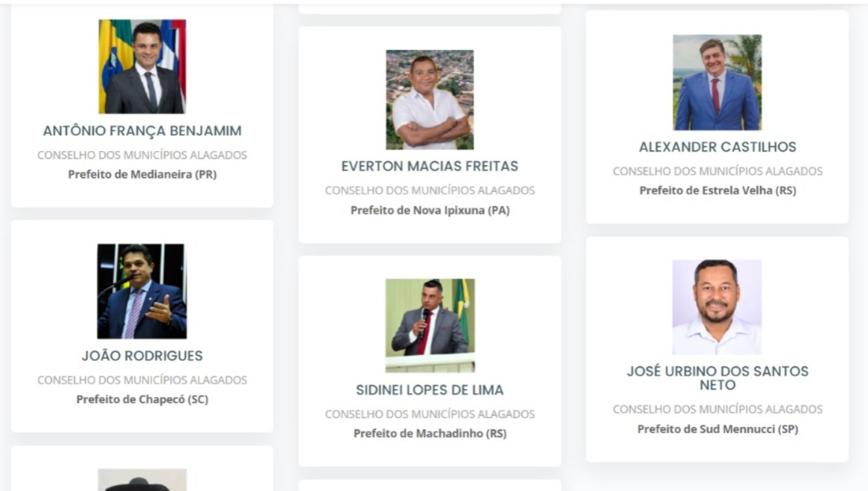Click the photo on João Rodrigues's card

click(141, 291)
